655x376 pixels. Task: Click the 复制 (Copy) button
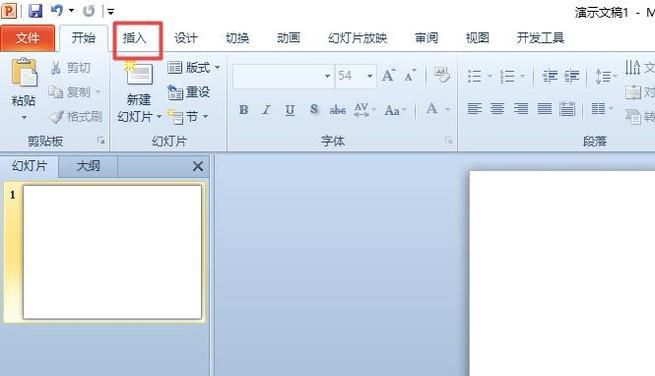click(70, 92)
